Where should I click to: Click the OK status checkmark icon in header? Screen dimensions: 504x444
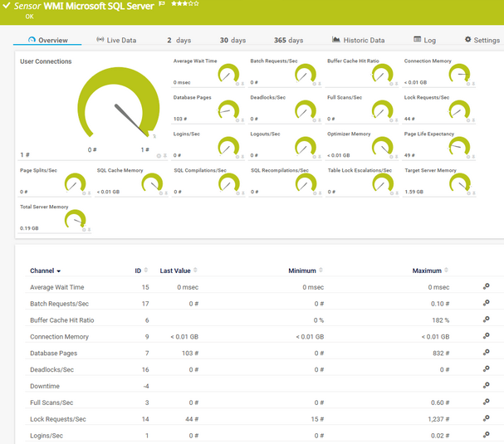click(6, 6)
